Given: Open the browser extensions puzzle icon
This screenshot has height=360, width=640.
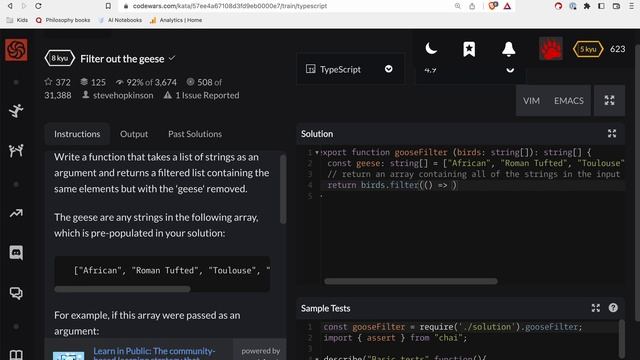Looking at the screenshot, I should point(587,6).
